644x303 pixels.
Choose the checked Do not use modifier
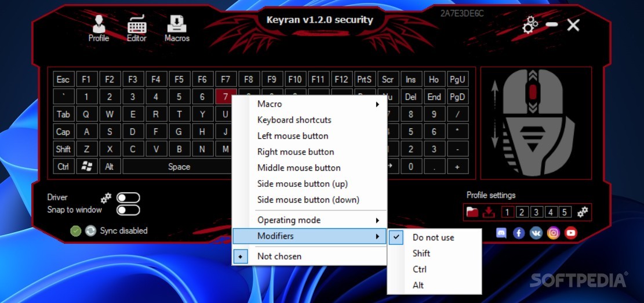[434, 237]
